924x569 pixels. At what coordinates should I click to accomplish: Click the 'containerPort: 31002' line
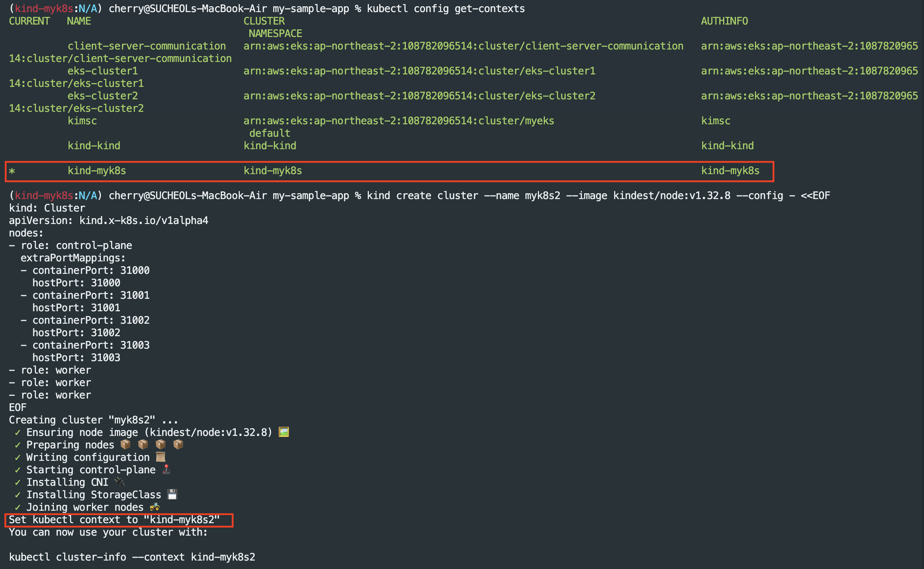[x=91, y=320]
